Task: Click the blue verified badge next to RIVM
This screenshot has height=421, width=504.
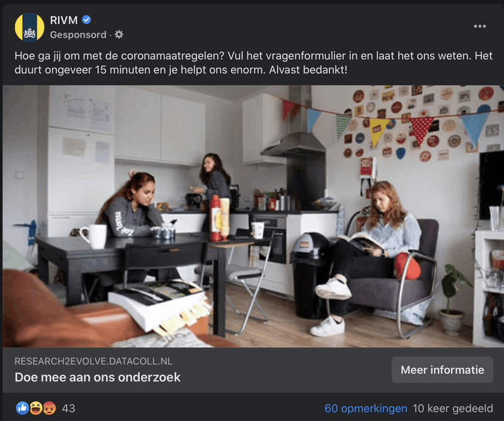Action: tap(86, 20)
